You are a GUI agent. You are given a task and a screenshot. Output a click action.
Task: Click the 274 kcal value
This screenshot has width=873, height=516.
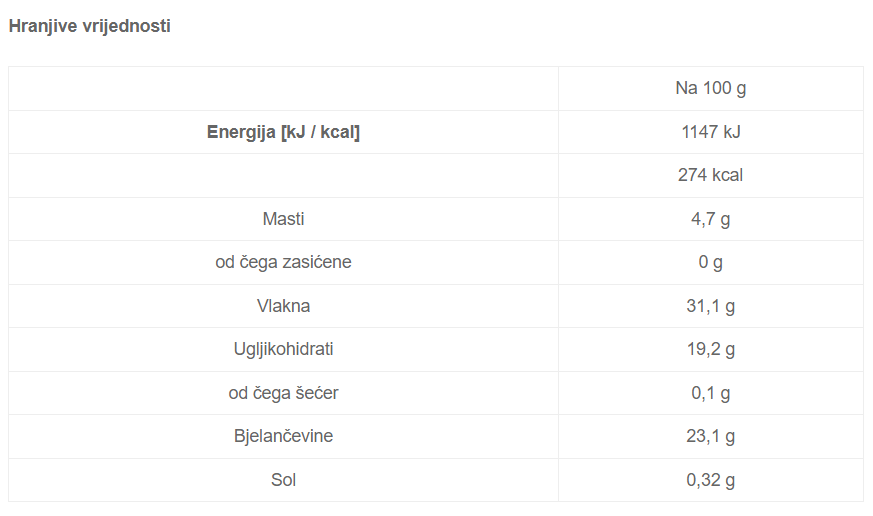(x=710, y=175)
